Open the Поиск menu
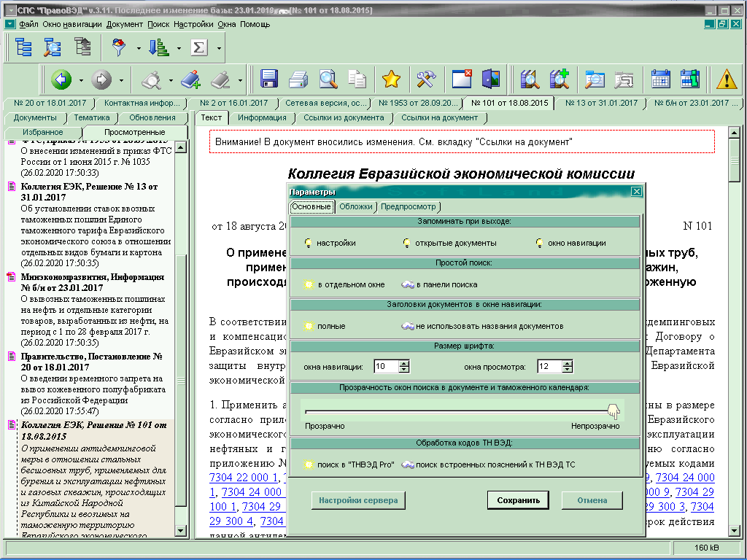This screenshot has height=560, width=747. 158,24
